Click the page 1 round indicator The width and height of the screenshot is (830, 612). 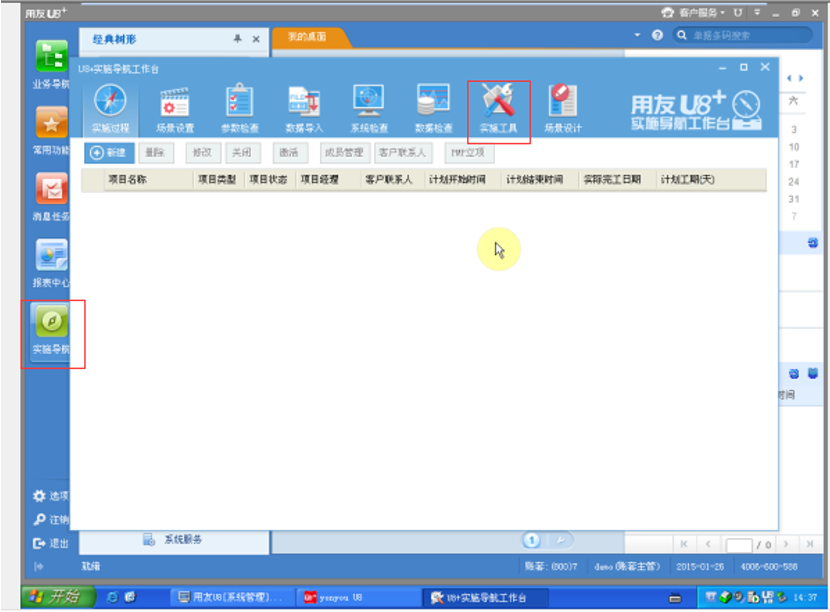tap(531, 540)
